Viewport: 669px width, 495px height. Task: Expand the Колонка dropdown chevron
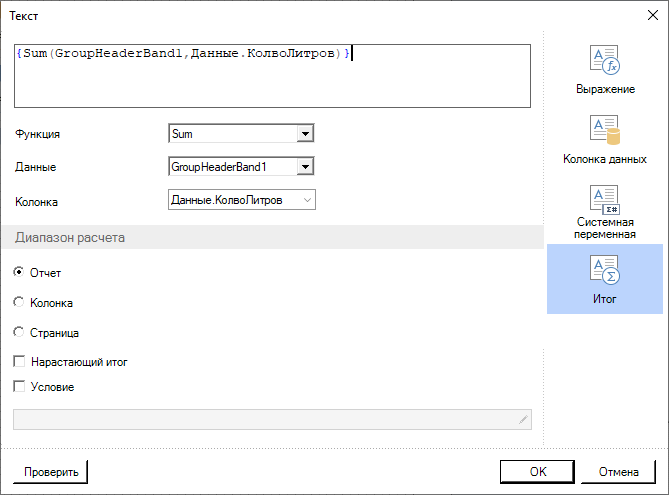(x=307, y=200)
